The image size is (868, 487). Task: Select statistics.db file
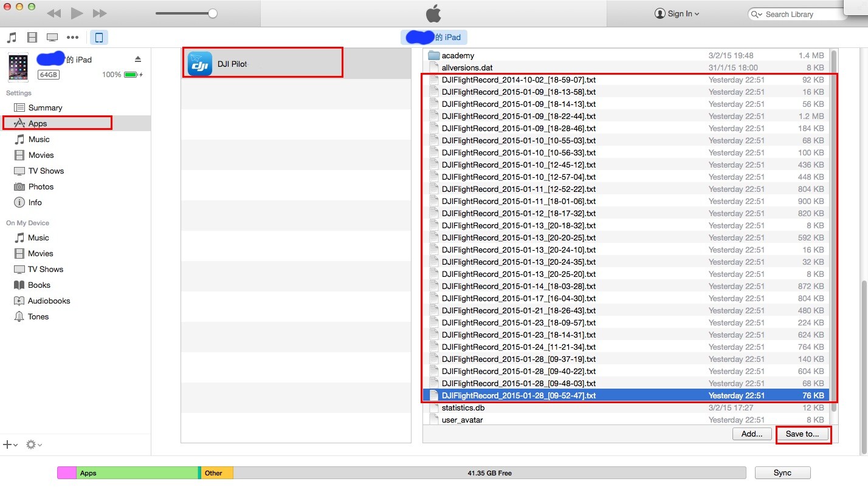626,407
